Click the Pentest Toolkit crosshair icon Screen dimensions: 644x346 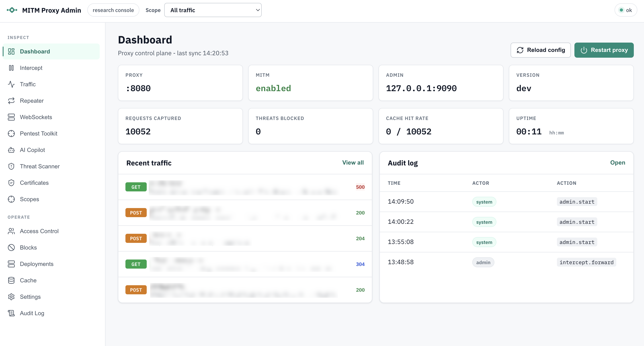[x=11, y=134]
